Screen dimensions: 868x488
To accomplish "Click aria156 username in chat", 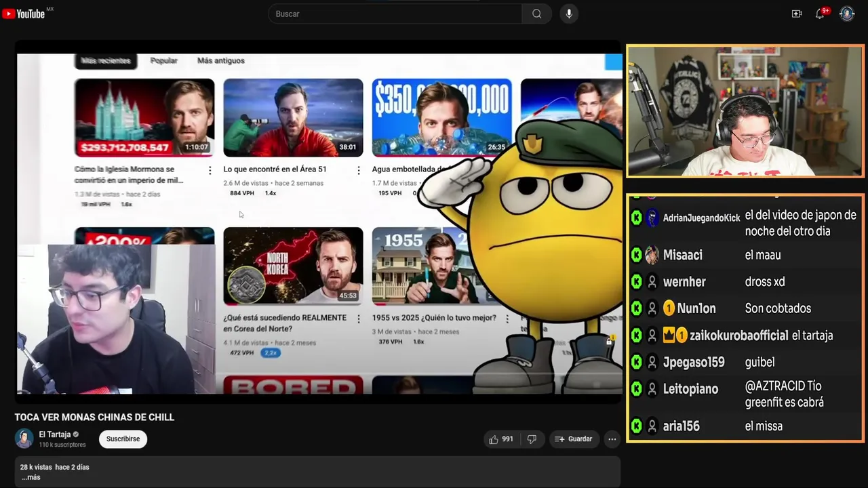I will coord(681,426).
